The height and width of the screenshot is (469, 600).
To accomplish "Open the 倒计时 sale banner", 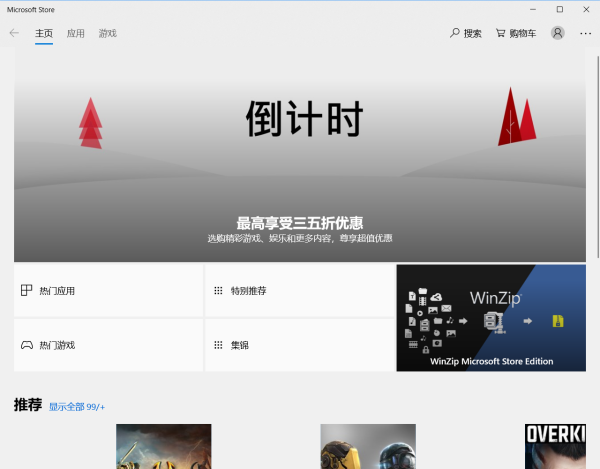I will (300, 155).
